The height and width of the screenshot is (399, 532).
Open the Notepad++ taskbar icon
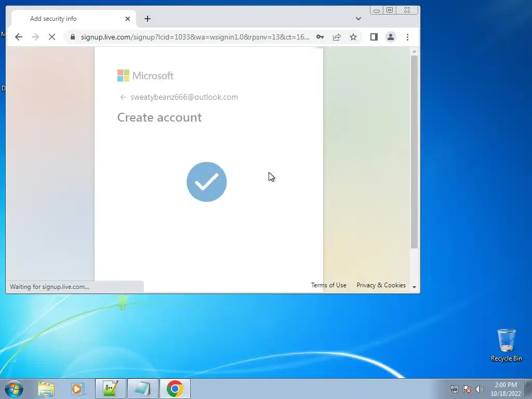(111, 389)
